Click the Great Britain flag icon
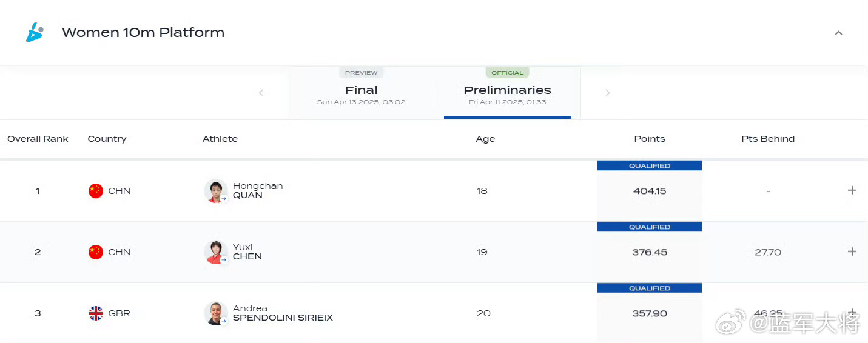The height and width of the screenshot is (343, 868). (x=96, y=313)
